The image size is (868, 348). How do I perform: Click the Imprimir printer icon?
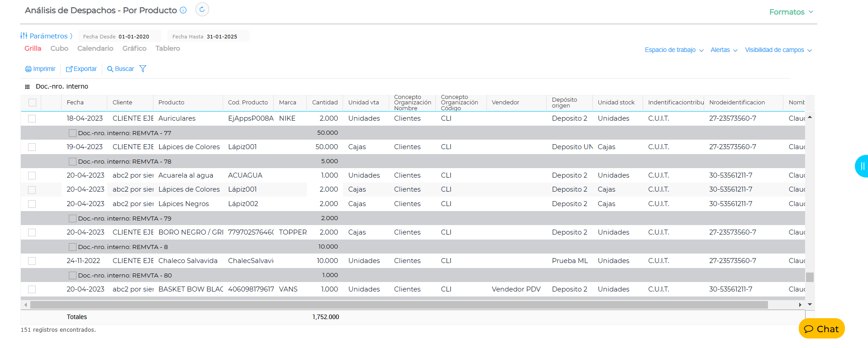pos(28,69)
